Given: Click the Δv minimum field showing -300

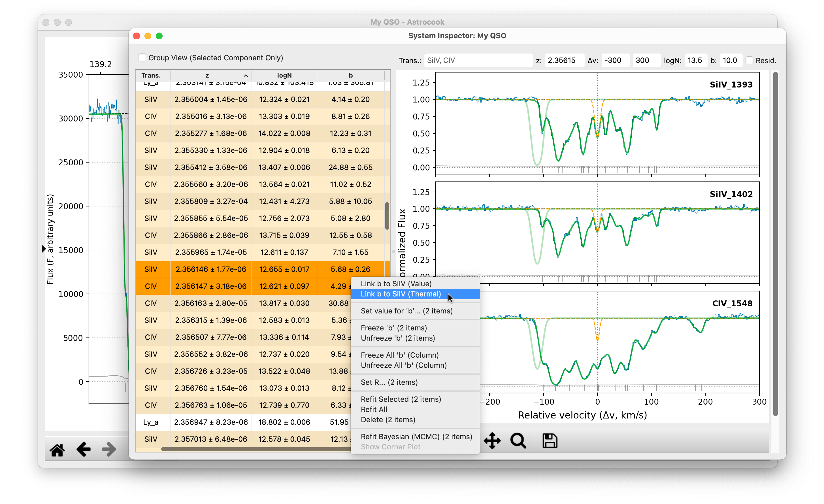Looking at the screenshot, I should coord(615,61).
